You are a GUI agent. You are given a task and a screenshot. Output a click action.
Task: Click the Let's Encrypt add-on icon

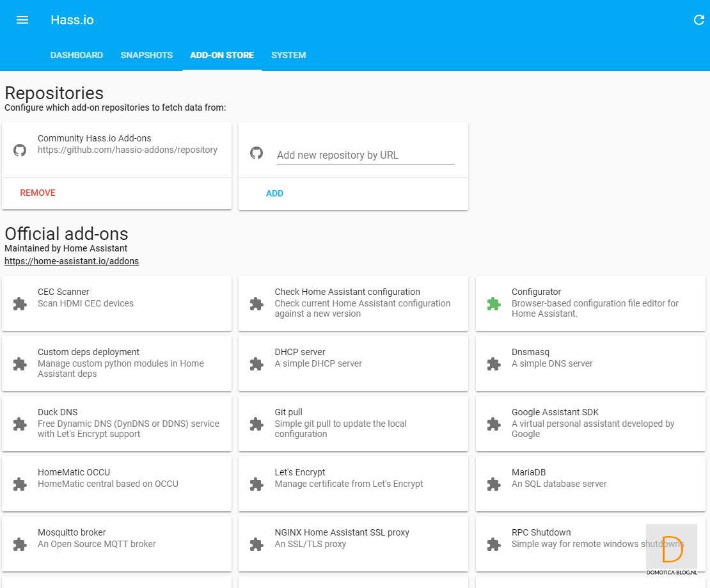click(x=256, y=484)
